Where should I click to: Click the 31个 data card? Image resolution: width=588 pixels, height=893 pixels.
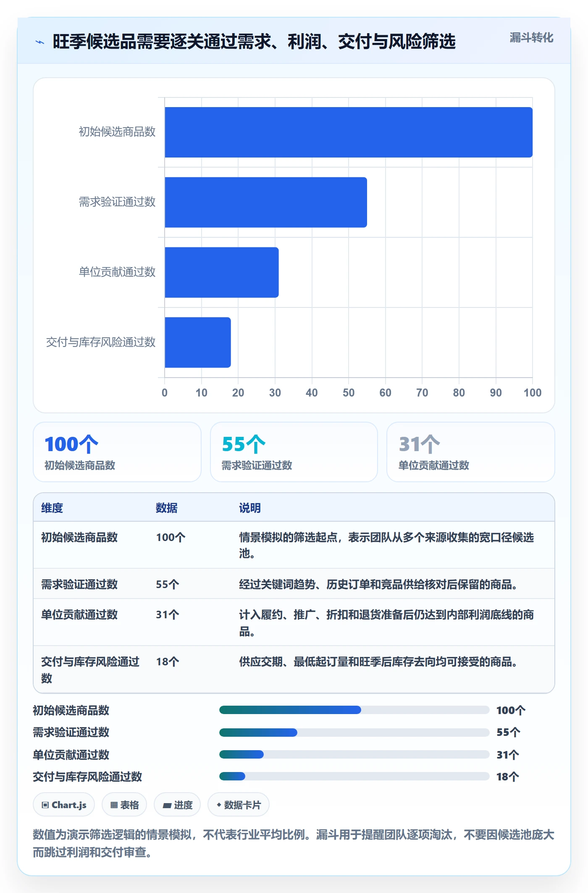click(x=471, y=452)
